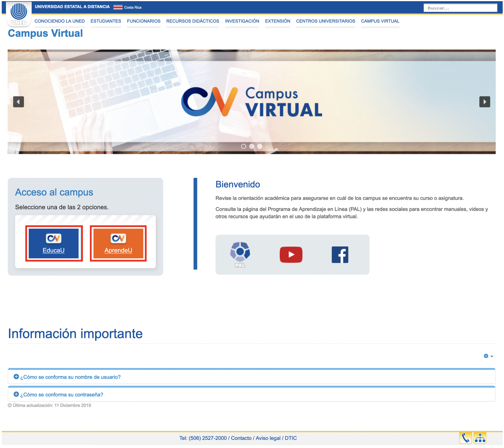Select the EducaU campus tile
This screenshot has height=448, width=504.
click(x=54, y=243)
